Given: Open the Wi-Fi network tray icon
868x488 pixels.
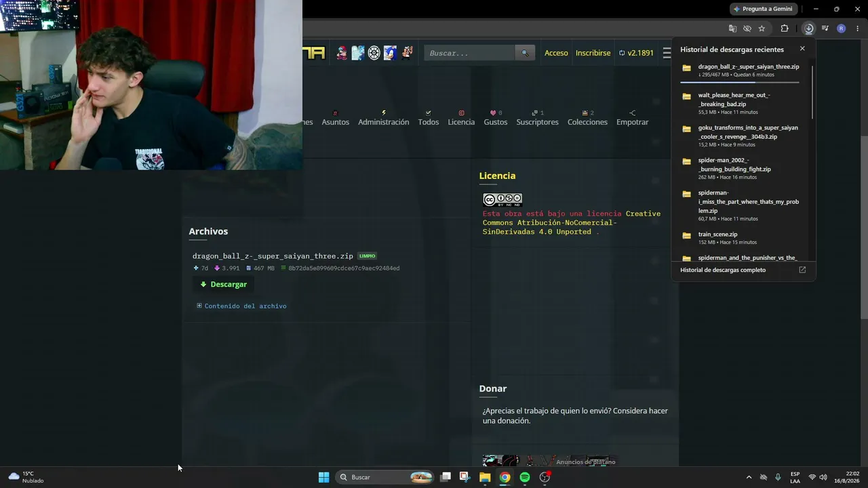Looking at the screenshot, I should tap(812, 477).
